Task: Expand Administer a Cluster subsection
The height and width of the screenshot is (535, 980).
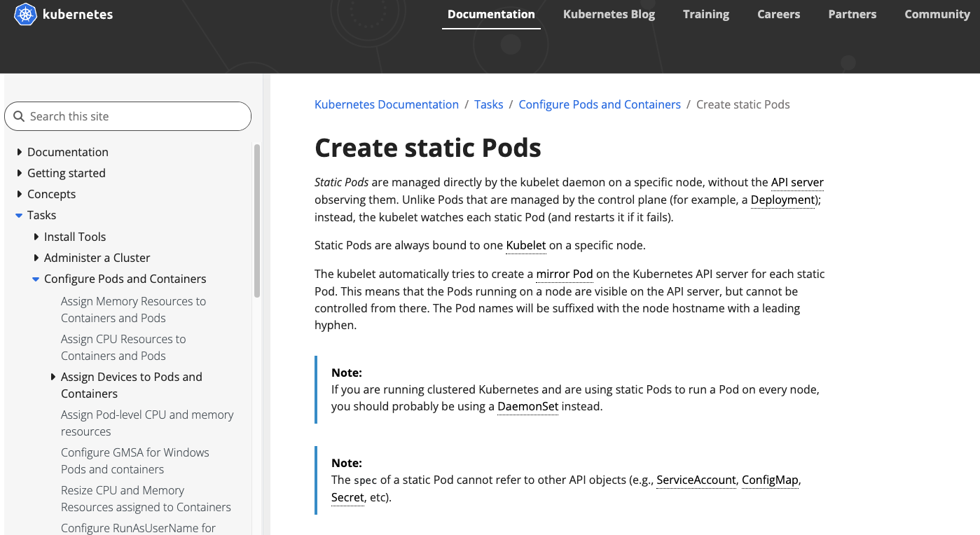Action: tap(36, 258)
